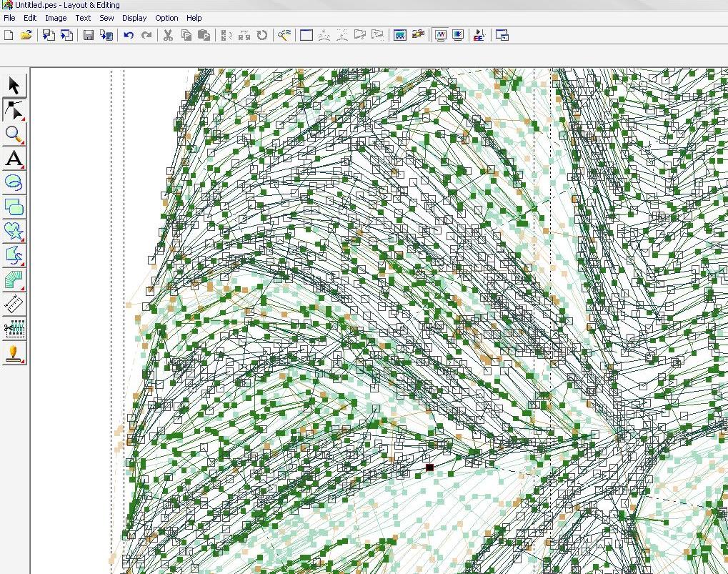Choose the Stamp tool
This screenshot has height=574, width=728.
click(14, 353)
